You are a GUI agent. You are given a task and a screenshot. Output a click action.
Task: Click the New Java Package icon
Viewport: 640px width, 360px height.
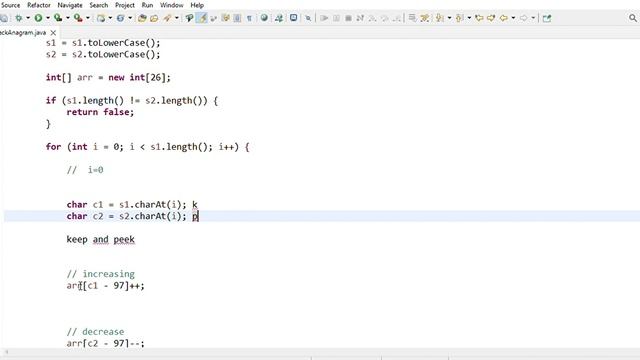tap(101, 18)
